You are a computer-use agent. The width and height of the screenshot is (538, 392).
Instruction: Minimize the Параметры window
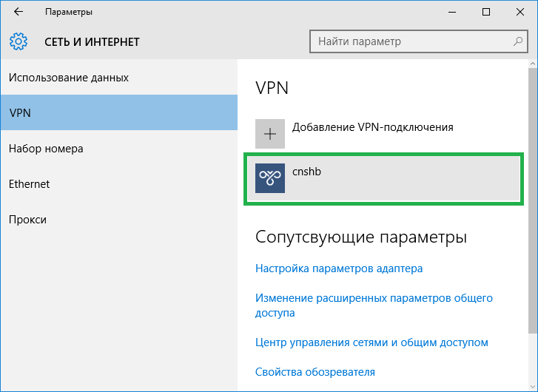(452, 12)
